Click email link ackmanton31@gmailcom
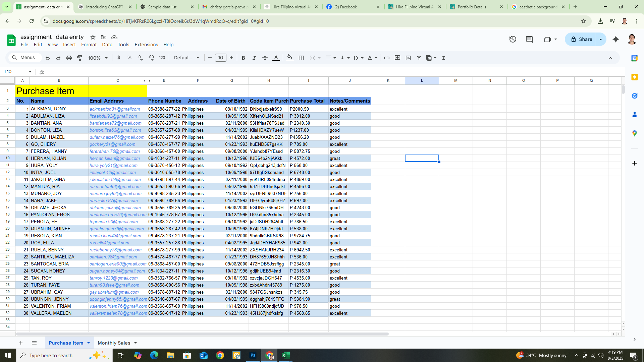 [115, 109]
